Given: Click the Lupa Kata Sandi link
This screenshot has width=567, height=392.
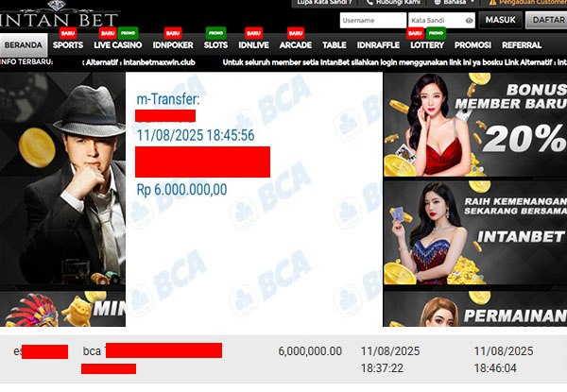Looking at the screenshot, I should (x=324, y=2).
